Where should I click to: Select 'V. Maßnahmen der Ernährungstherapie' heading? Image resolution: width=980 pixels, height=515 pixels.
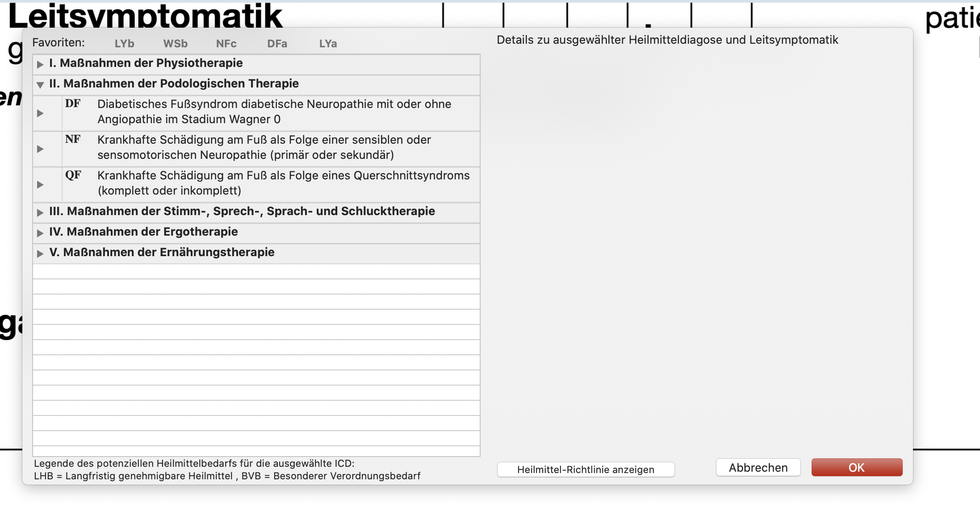point(162,252)
